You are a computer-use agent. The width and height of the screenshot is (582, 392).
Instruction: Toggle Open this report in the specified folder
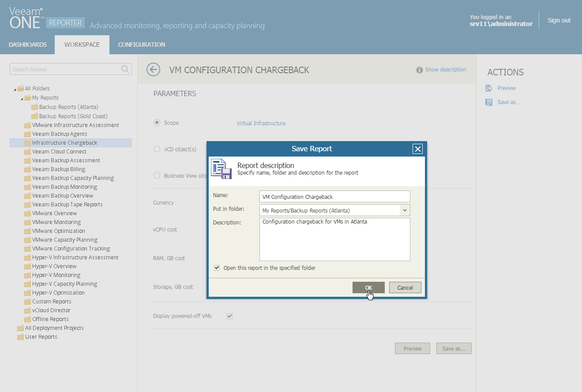(x=217, y=268)
